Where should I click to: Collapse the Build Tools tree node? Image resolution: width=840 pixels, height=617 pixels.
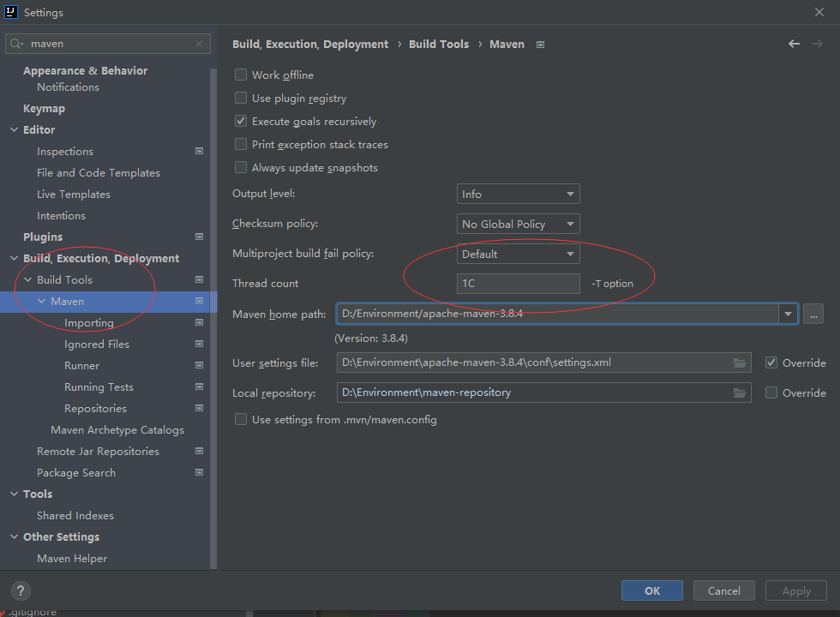click(x=27, y=280)
